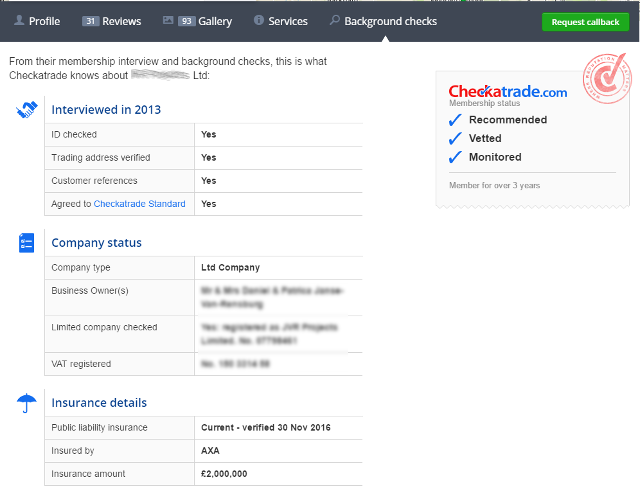Click the Monitored check mark
Image resolution: width=640 pixels, height=491 pixels.
pyautogui.click(x=455, y=157)
